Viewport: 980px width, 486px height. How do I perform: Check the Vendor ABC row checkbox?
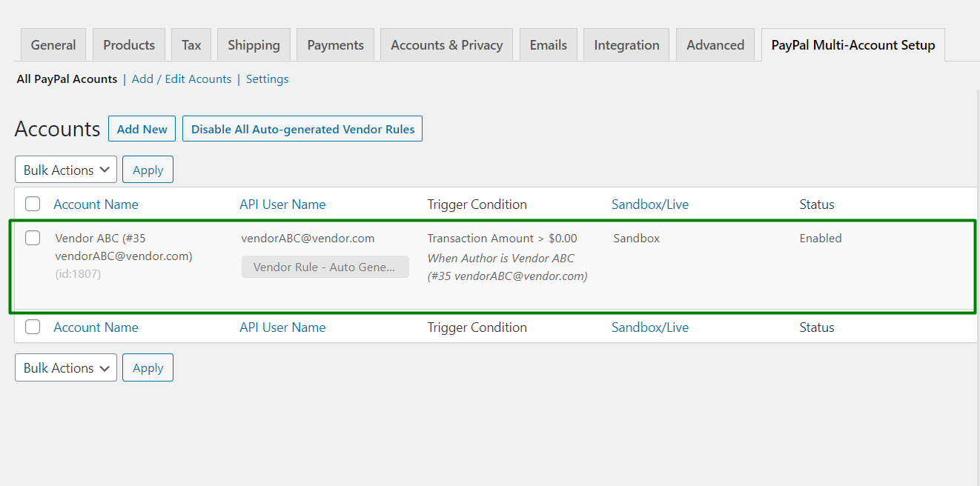point(33,238)
